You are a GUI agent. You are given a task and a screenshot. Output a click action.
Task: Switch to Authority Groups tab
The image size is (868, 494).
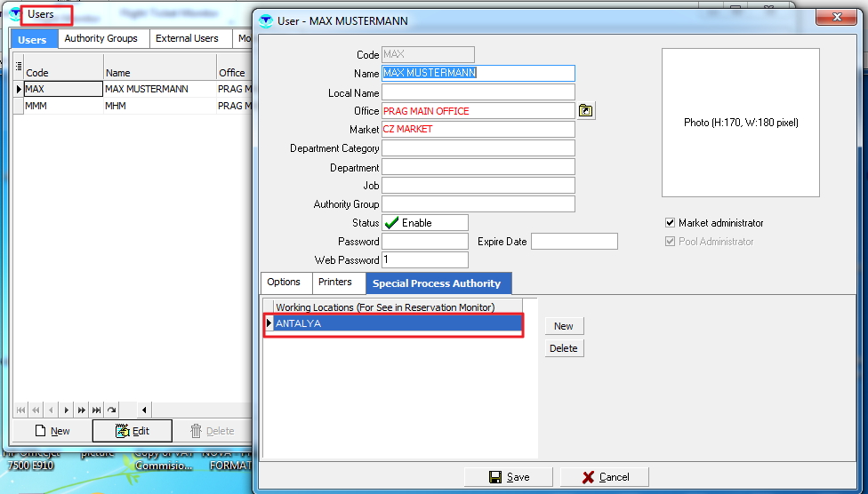tap(100, 39)
